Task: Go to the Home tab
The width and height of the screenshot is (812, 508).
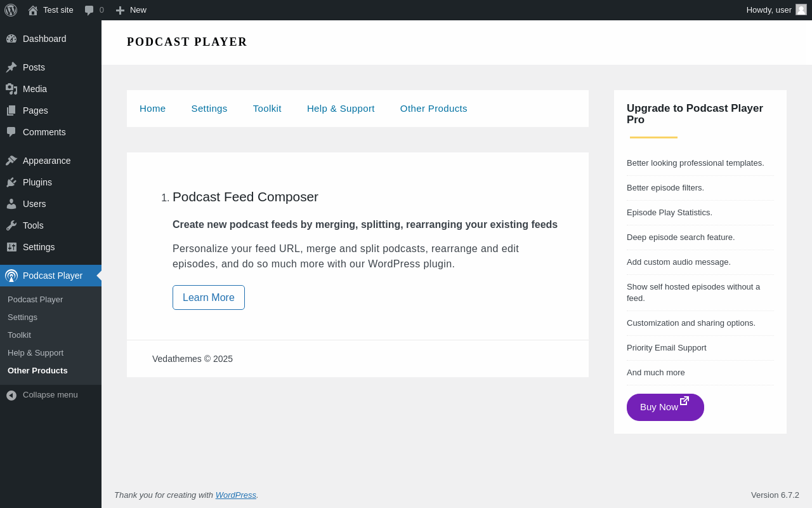Action: 152,109
